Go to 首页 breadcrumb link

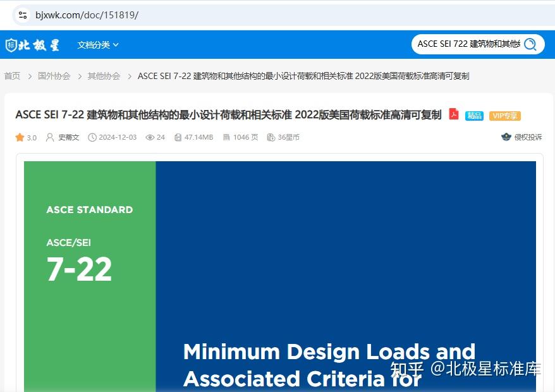pyautogui.click(x=12, y=76)
